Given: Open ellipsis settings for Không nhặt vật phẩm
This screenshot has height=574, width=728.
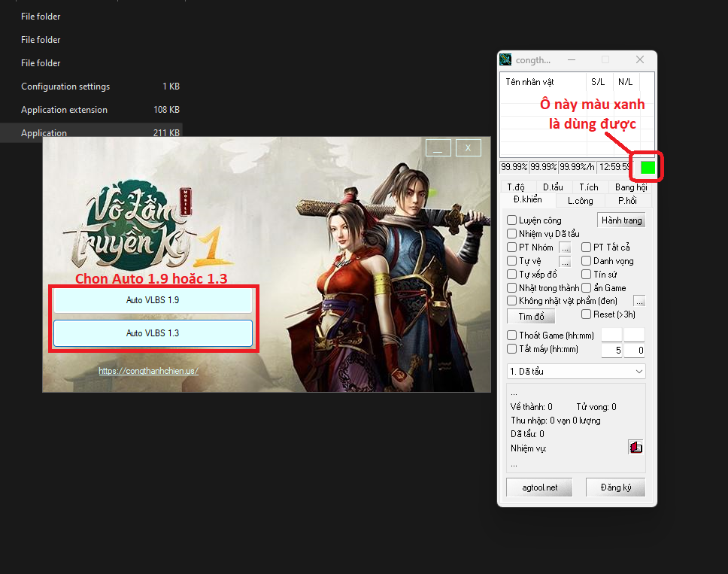Looking at the screenshot, I should pos(639,301).
